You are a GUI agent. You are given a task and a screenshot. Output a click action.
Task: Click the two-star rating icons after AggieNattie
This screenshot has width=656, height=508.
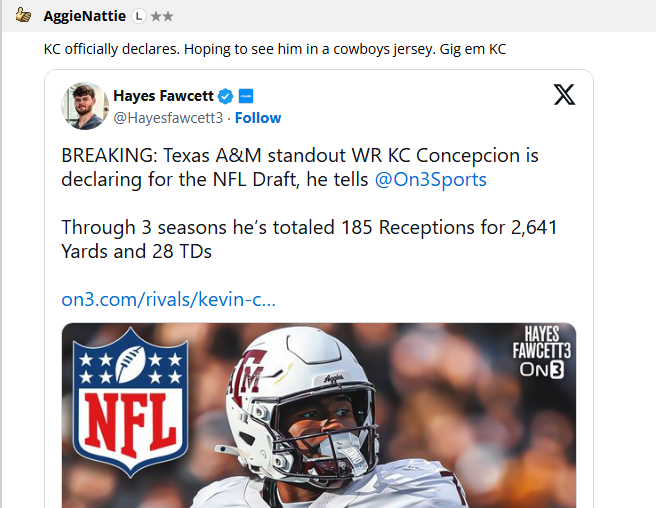[x=162, y=17]
